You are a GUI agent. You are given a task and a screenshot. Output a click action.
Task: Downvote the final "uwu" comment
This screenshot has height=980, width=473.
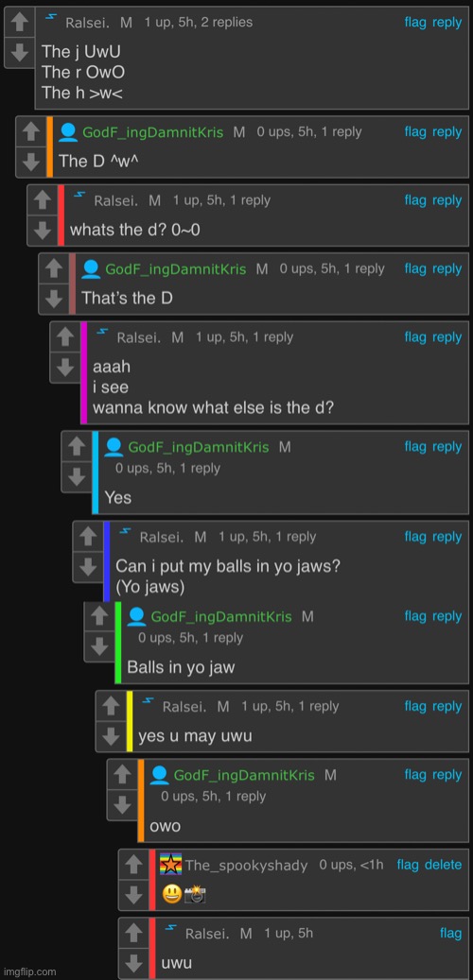[x=133, y=963]
